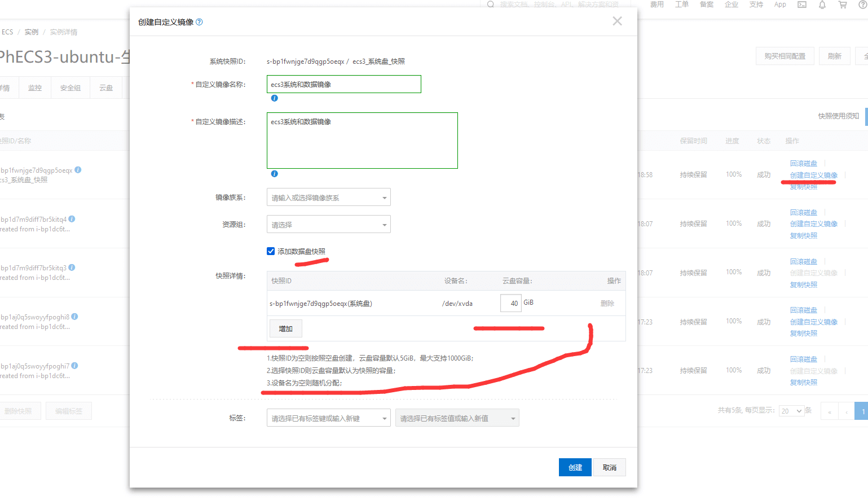Expand the 镜像族系 dropdown
Viewport: 868px width, 500px height.
(328, 198)
